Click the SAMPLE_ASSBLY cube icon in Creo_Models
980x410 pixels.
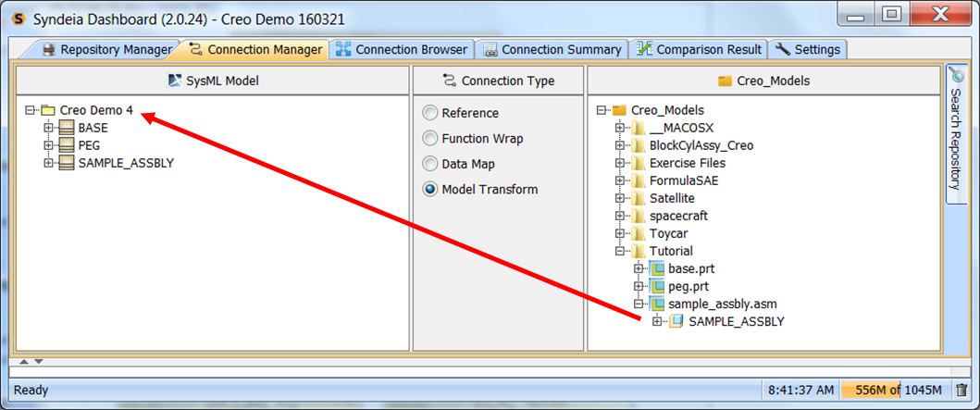click(676, 322)
